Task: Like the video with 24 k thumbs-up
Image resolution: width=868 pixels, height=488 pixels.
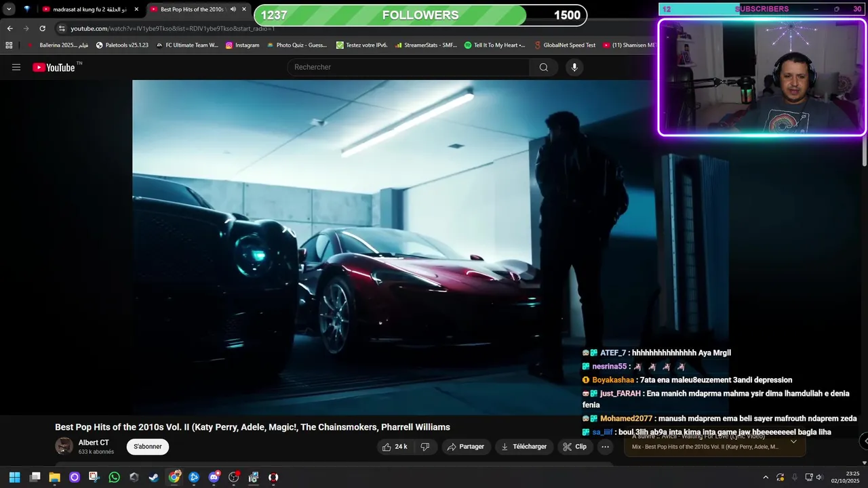Action: click(x=395, y=447)
